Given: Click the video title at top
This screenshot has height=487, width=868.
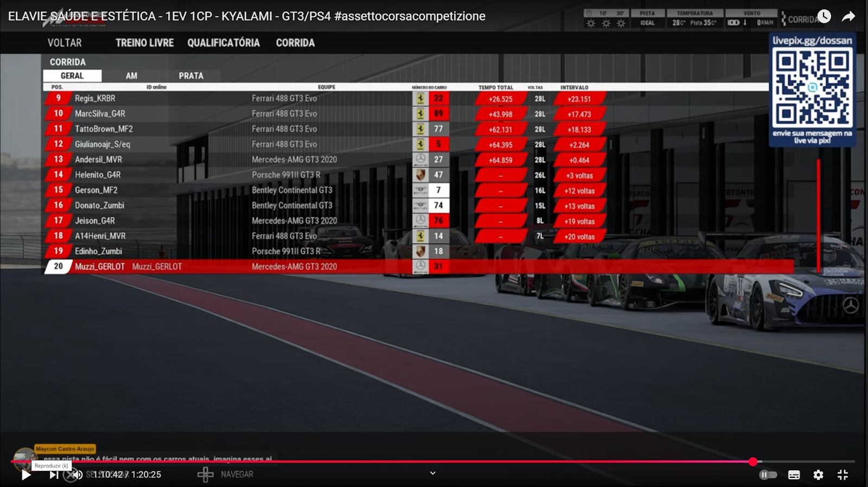Looking at the screenshot, I should point(247,16).
